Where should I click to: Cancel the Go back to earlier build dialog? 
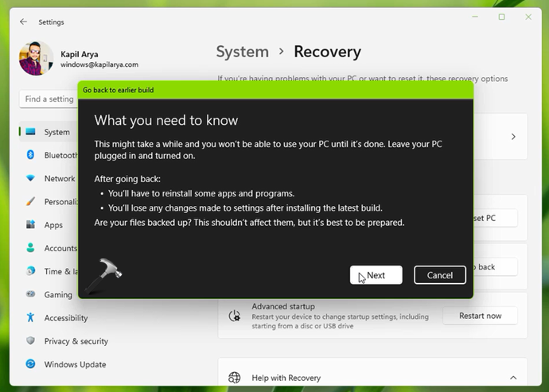439,275
